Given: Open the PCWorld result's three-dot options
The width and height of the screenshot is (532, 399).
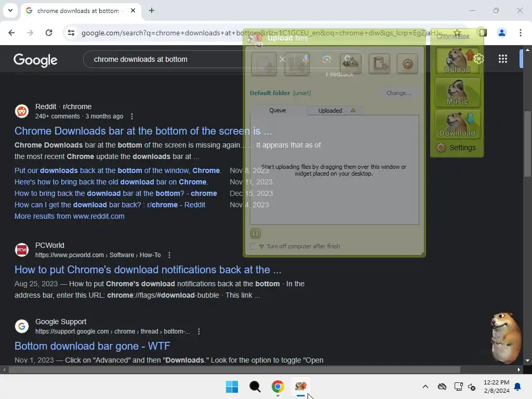Looking at the screenshot, I should 169,255.
